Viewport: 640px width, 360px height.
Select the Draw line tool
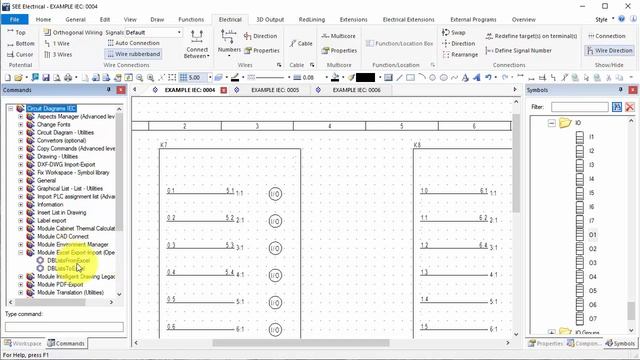[x=399, y=78]
